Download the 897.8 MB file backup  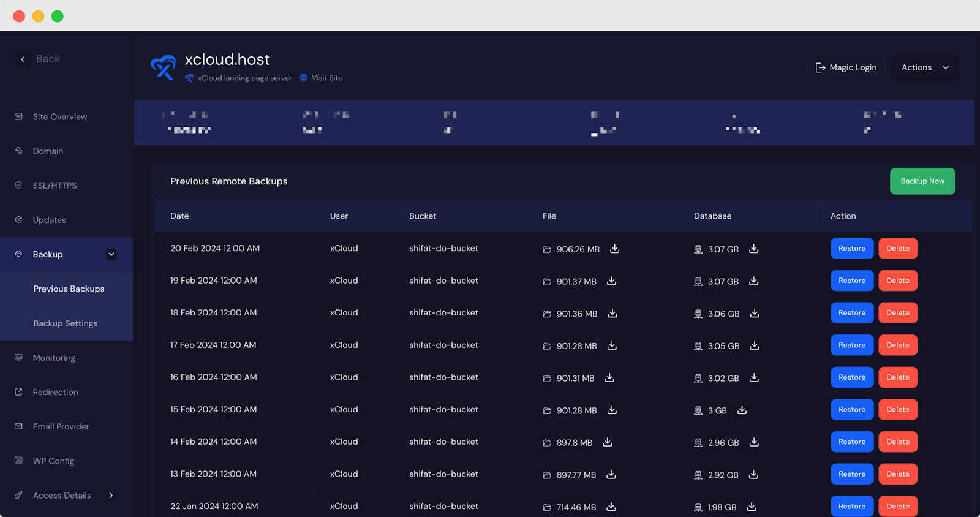(x=608, y=442)
